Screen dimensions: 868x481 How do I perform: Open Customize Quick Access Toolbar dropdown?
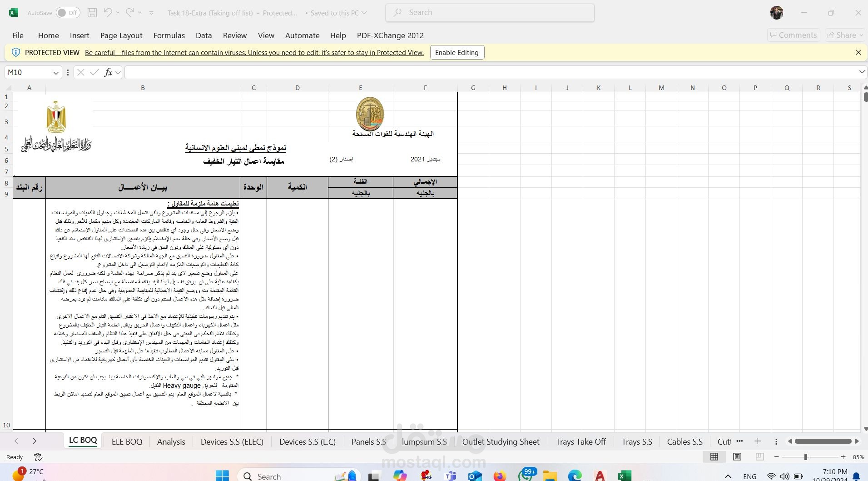[151, 13]
